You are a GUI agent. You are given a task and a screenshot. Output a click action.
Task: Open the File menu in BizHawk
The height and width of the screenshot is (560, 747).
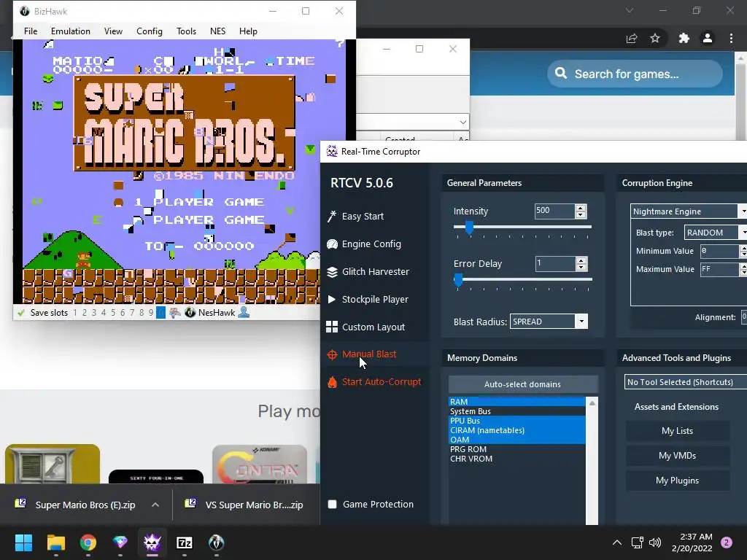point(31,31)
